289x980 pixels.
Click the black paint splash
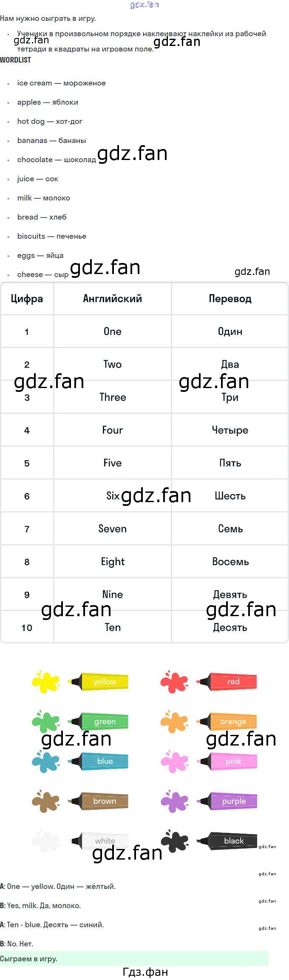click(174, 840)
